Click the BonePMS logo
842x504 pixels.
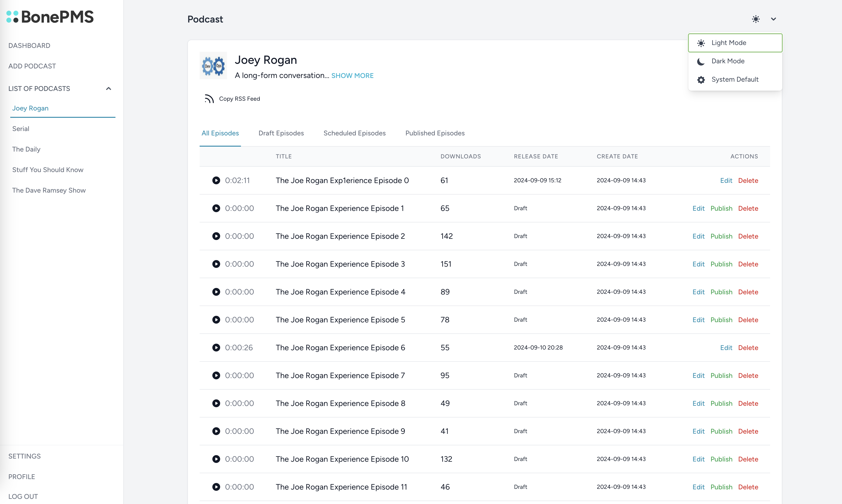50,17
